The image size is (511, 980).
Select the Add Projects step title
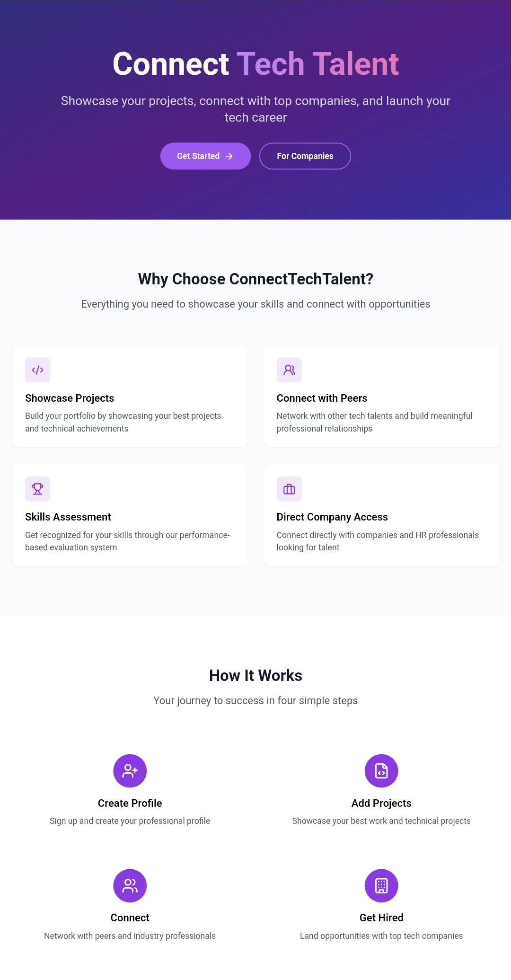(381, 803)
